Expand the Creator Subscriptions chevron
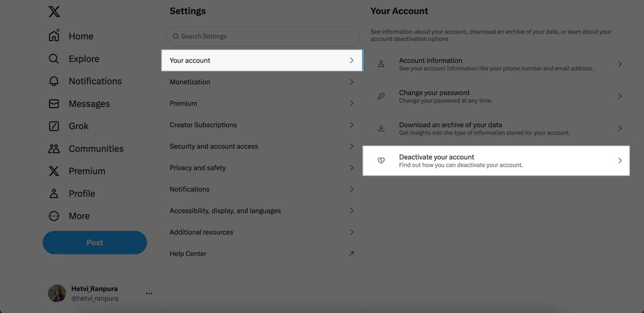Viewport: 644px width, 313px height. click(352, 125)
